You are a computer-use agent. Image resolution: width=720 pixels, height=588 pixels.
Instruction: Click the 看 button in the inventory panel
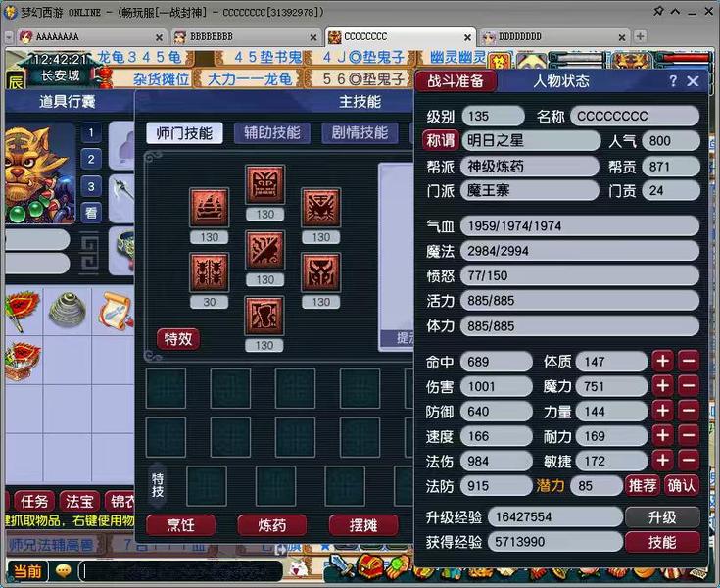pos(91,213)
